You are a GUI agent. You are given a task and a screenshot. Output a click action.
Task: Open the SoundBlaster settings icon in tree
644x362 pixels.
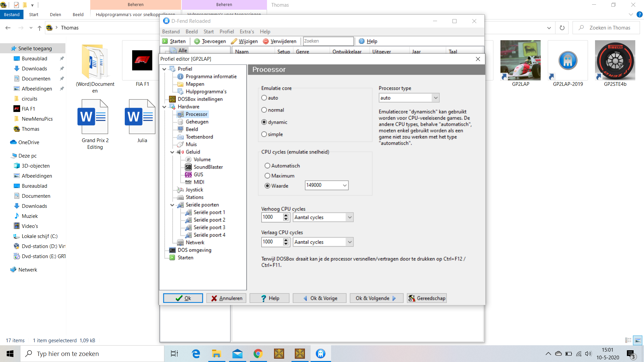click(188, 167)
